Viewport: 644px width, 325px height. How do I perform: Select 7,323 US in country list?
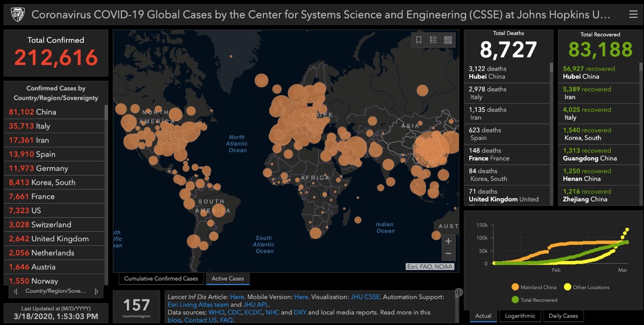(55, 211)
